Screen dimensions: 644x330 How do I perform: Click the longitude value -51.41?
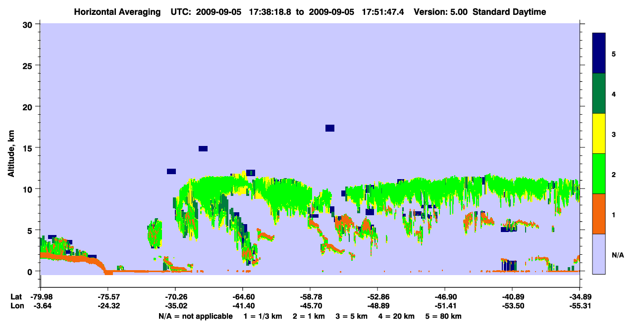444,306
